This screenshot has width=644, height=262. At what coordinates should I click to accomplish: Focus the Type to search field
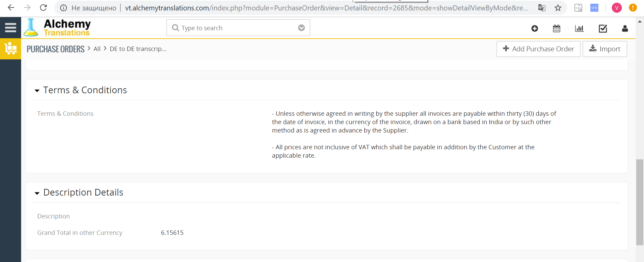pyautogui.click(x=235, y=28)
